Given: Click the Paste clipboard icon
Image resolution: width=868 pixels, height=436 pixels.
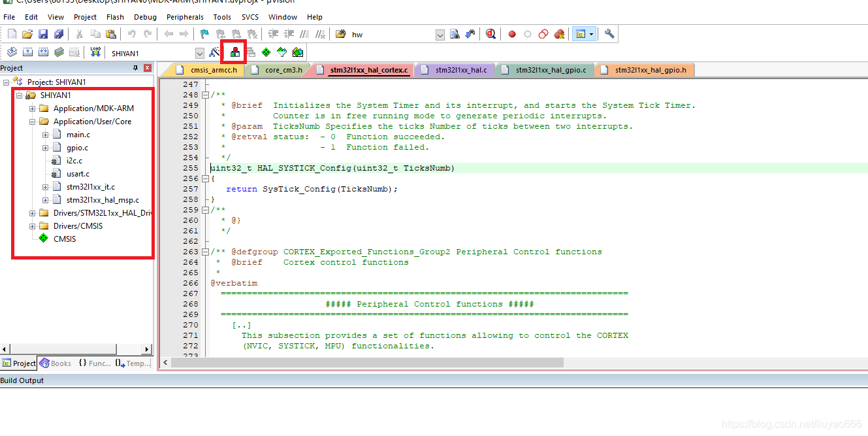Looking at the screenshot, I should [110, 34].
